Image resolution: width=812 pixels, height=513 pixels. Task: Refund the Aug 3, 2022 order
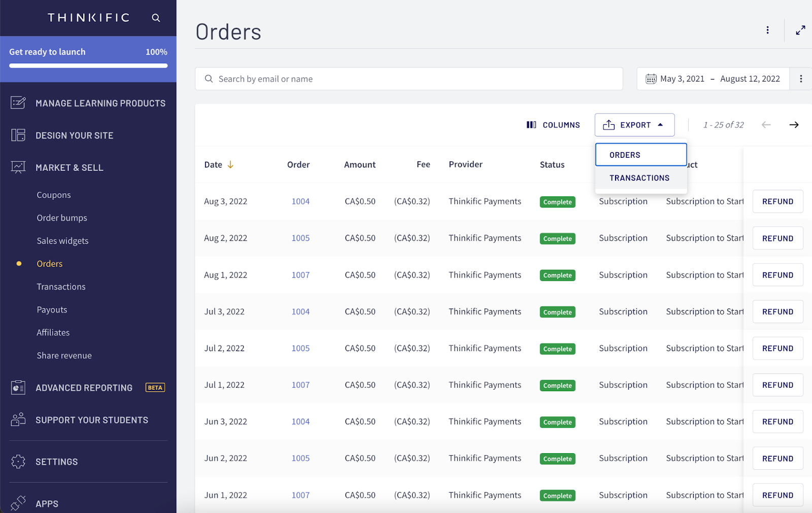pos(777,201)
